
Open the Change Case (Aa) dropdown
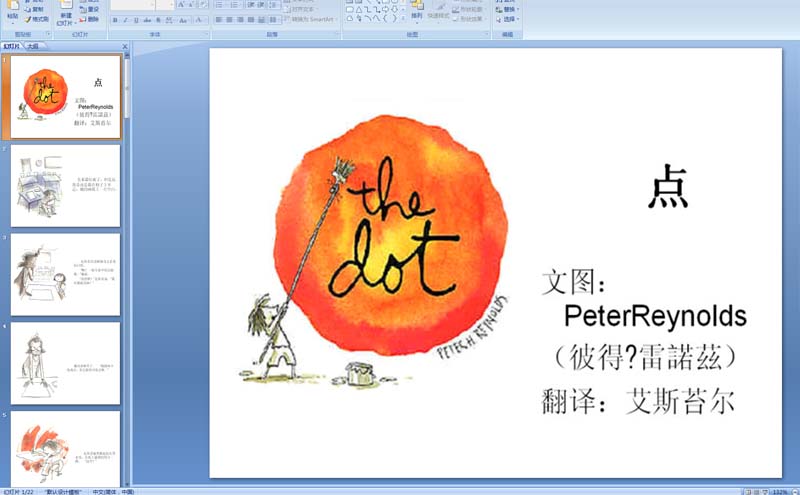(x=185, y=20)
